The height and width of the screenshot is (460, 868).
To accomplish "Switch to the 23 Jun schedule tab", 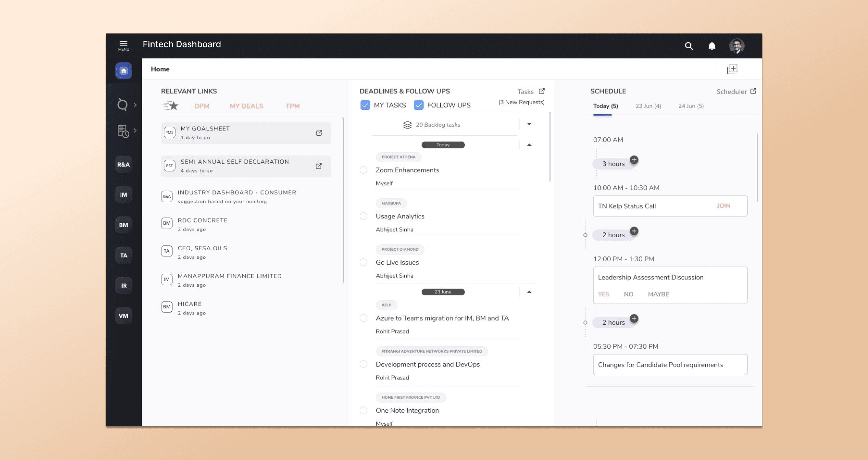I will [x=648, y=106].
